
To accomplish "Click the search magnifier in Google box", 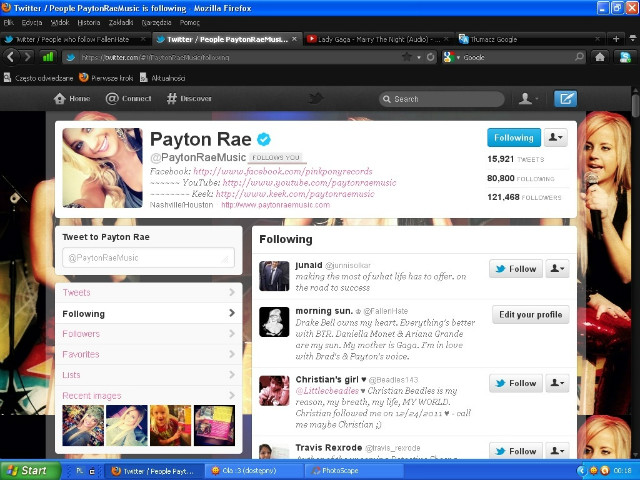I will 579,57.
